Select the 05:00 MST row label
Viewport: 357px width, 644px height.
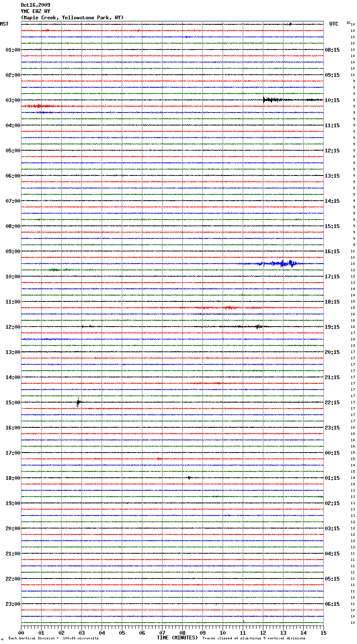tap(13, 151)
